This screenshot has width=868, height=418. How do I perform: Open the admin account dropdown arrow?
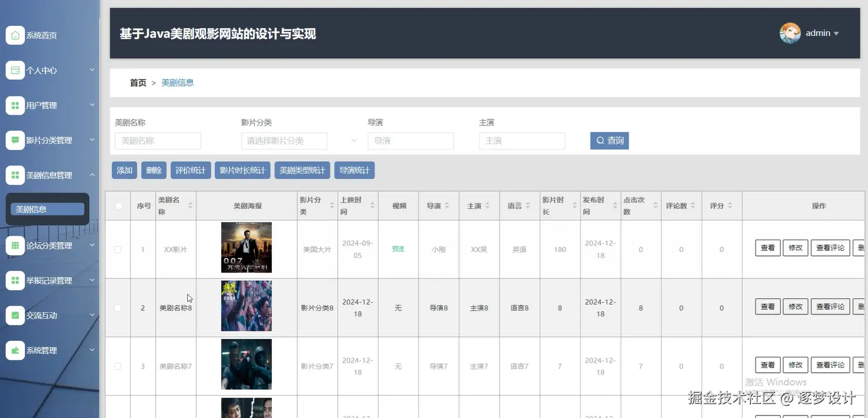tap(836, 34)
